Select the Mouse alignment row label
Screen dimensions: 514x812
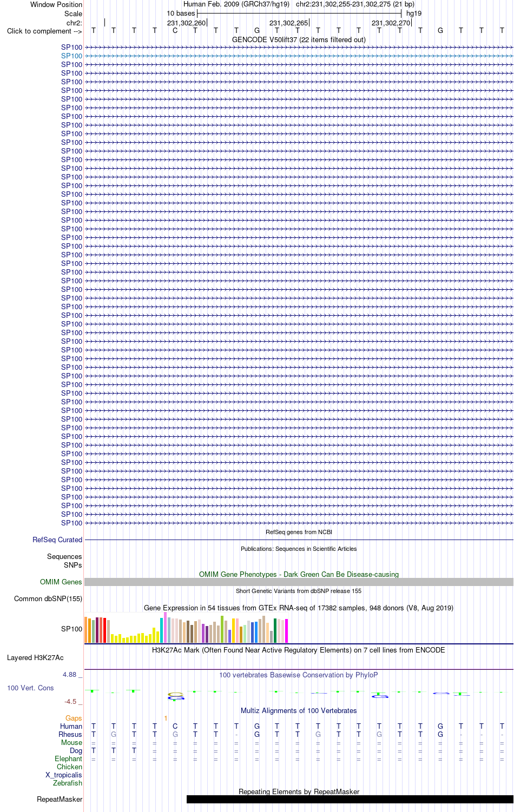[x=71, y=742]
